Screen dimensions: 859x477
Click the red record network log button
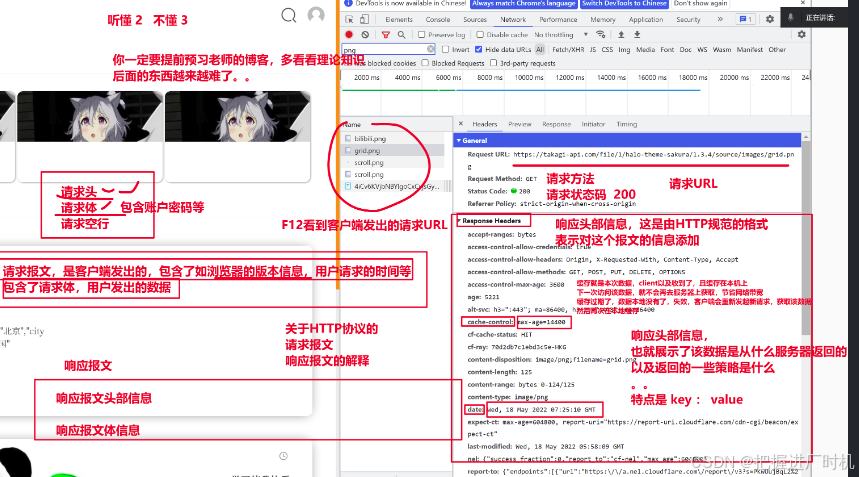click(349, 35)
